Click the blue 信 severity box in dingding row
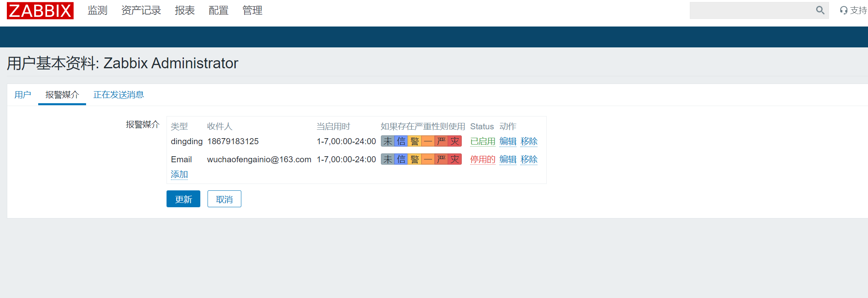Screen dimensions: 868x298 [x=401, y=141]
